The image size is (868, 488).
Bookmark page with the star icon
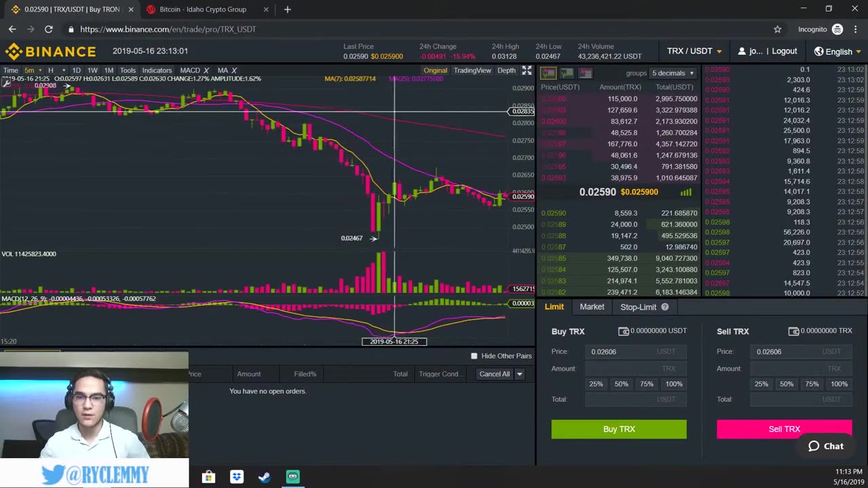pos(777,29)
